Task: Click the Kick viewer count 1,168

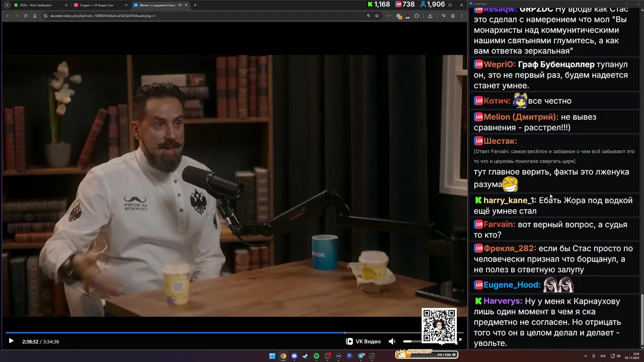Action: (378, 5)
